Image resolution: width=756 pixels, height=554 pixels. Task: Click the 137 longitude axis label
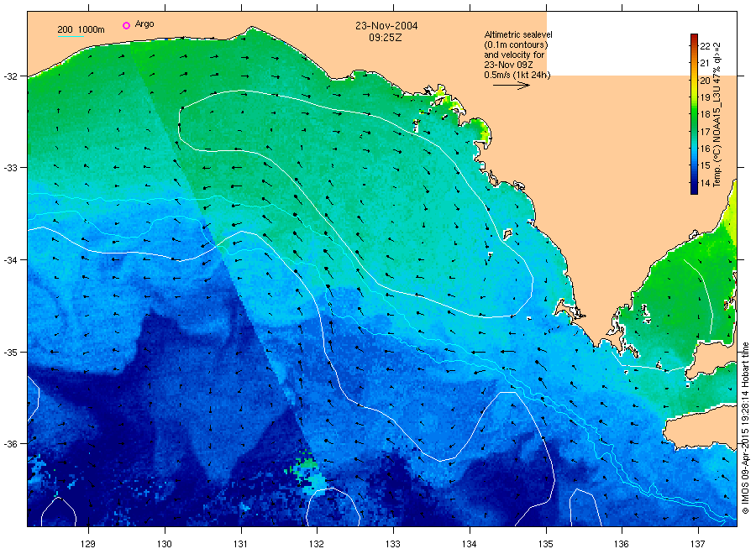(x=698, y=544)
